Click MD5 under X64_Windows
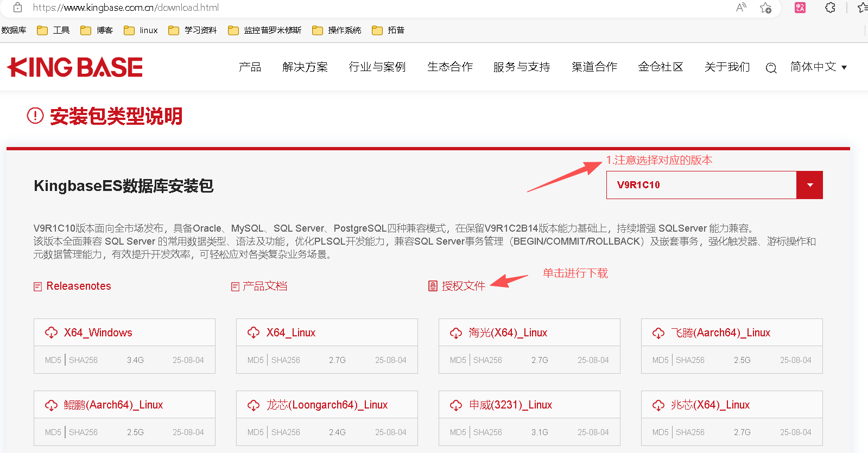 coord(53,360)
